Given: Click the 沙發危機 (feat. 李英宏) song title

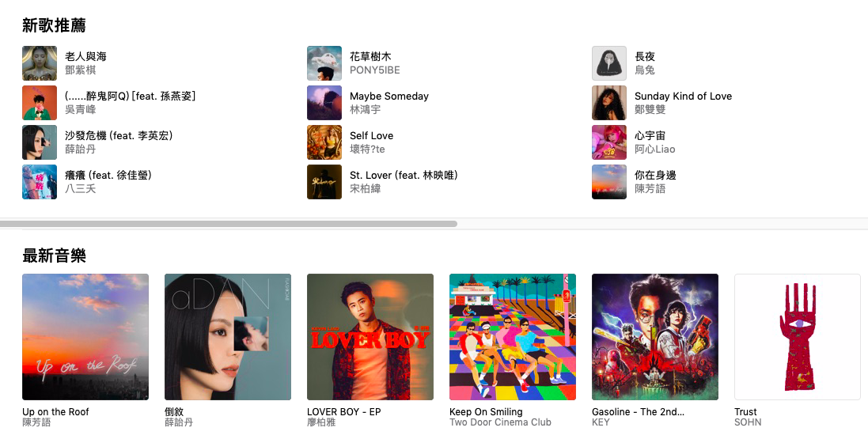Looking at the screenshot, I should (x=119, y=135).
